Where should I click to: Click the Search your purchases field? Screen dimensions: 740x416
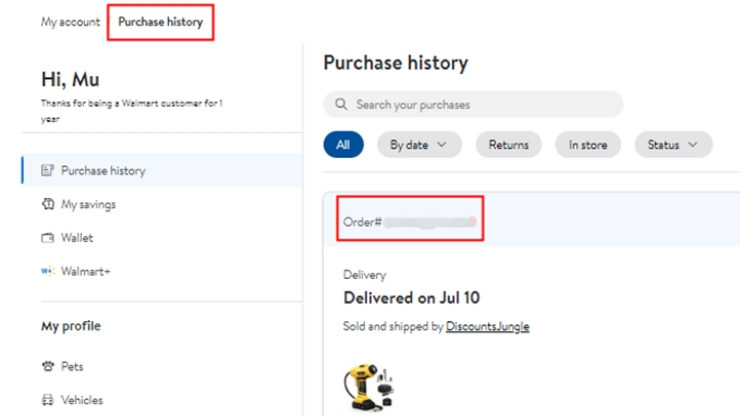pyautogui.click(x=473, y=104)
